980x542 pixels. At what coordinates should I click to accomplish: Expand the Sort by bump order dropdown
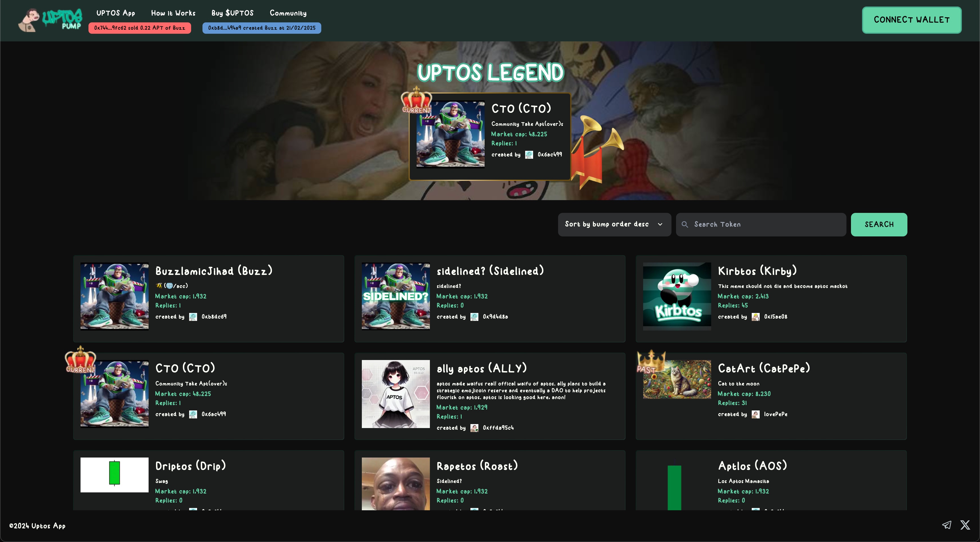(614, 225)
